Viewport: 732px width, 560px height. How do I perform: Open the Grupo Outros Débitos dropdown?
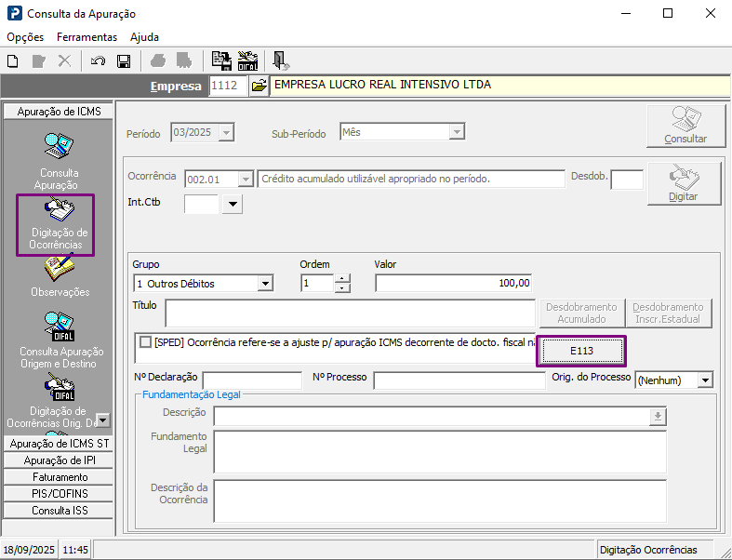pos(265,284)
